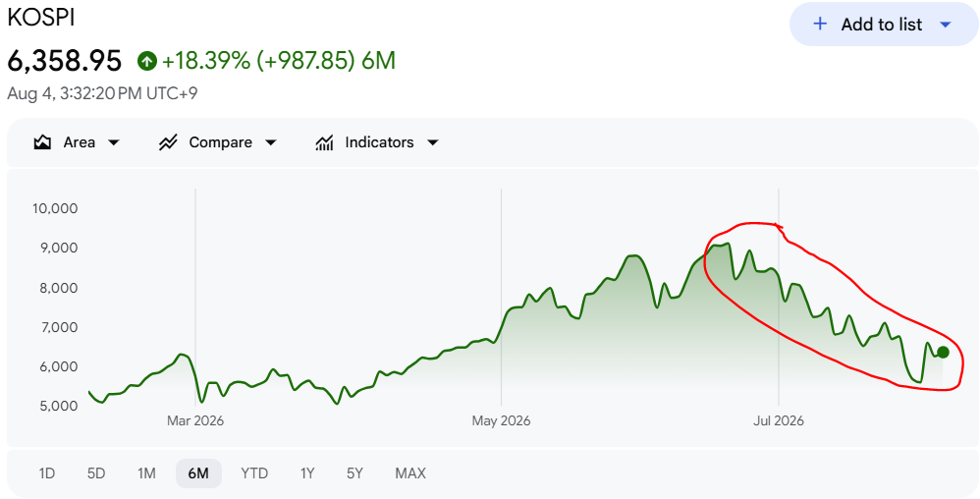The height and width of the screenshot is (499, 980).
Task: Select the 1M range tab
Action: tap(146, 473)
